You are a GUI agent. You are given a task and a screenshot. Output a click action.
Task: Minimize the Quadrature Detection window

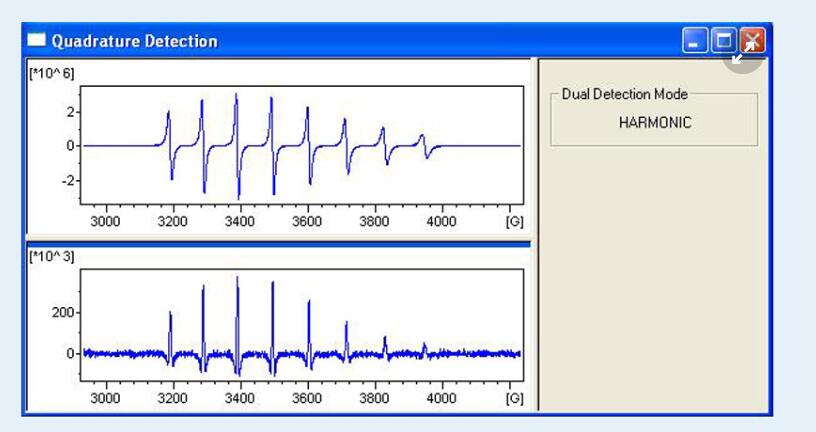[x=696, y=41]
